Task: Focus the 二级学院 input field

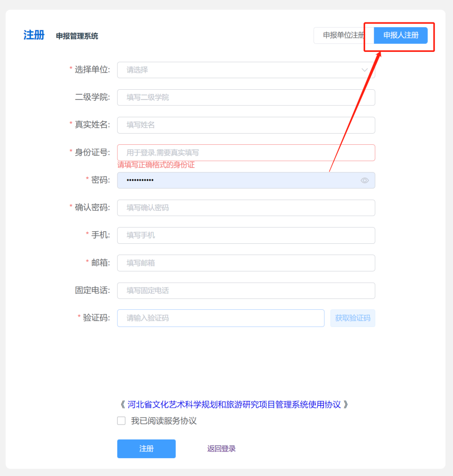Action: point(246,98)
